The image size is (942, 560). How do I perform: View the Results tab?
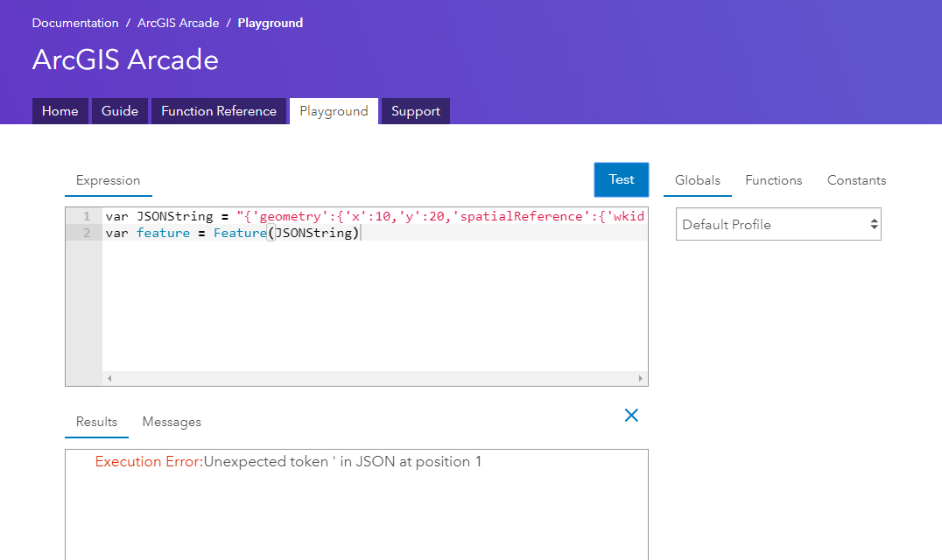(x=96, y=422)
